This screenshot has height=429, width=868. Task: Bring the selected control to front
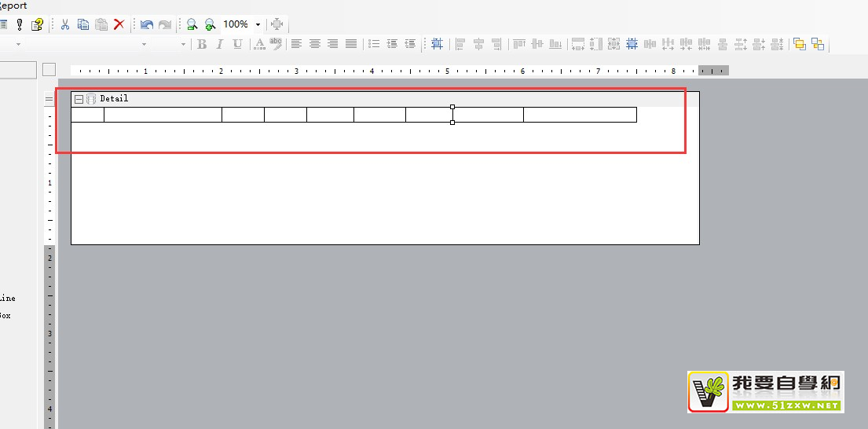coord(800,44)
